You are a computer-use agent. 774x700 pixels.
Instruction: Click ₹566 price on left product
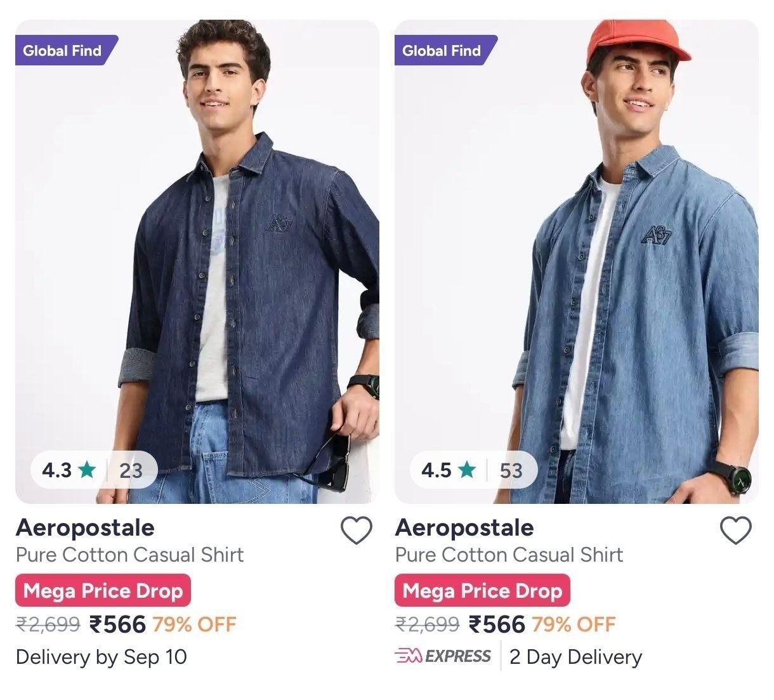coord(117,624)
